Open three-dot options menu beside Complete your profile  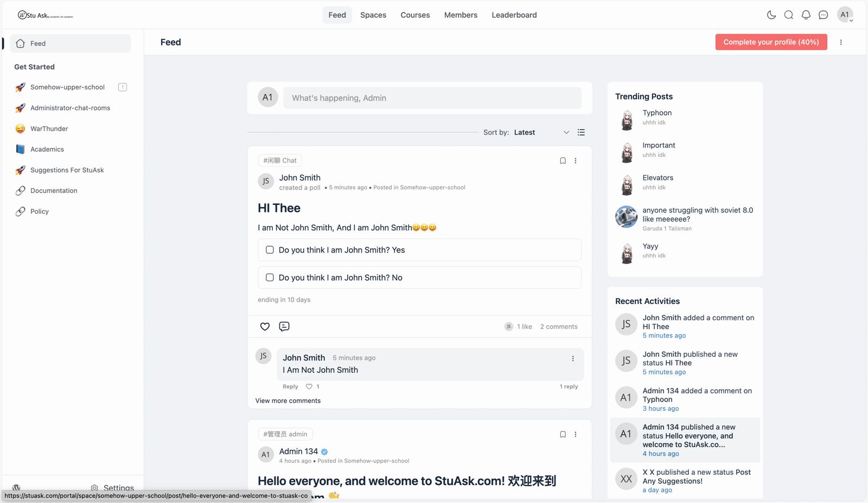(841, 42)
